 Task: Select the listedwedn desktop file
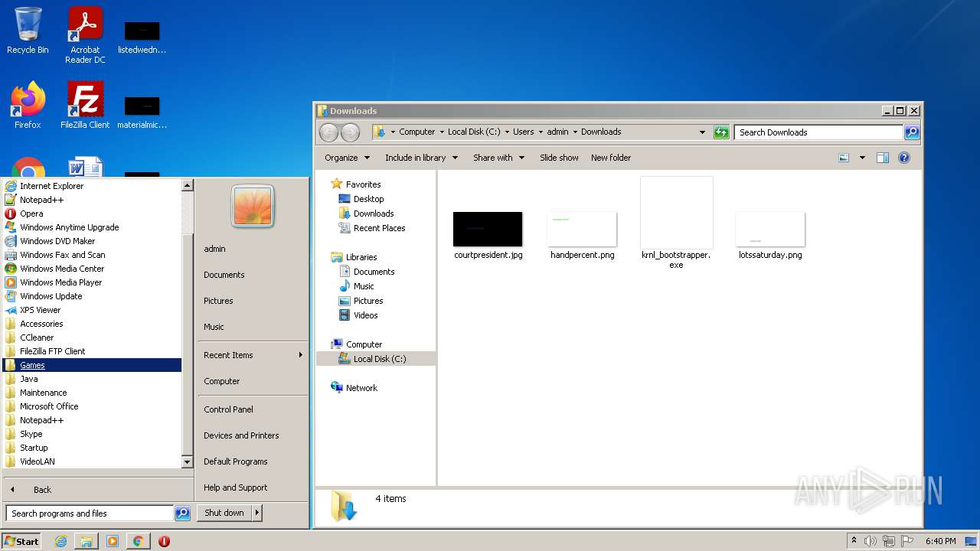[x=142, y=38]
